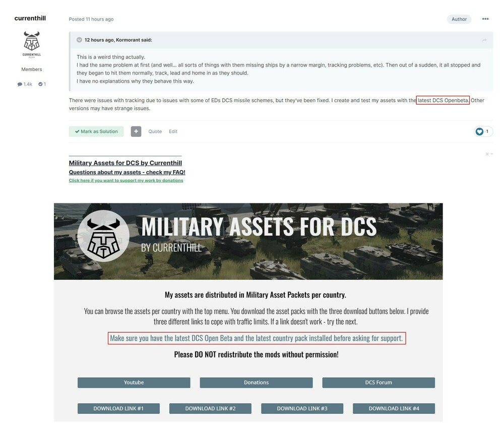Click '12 hours ago, Kormorant said:' quote header

coord(118,40)
